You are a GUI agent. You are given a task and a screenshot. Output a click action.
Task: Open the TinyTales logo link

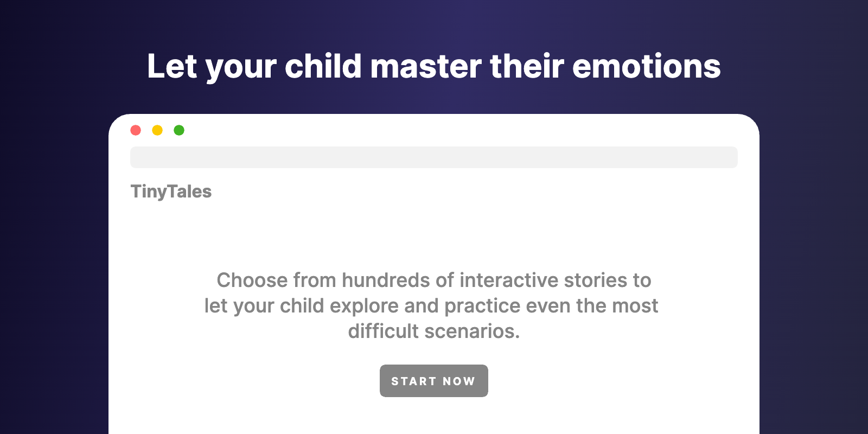(171, 192)
